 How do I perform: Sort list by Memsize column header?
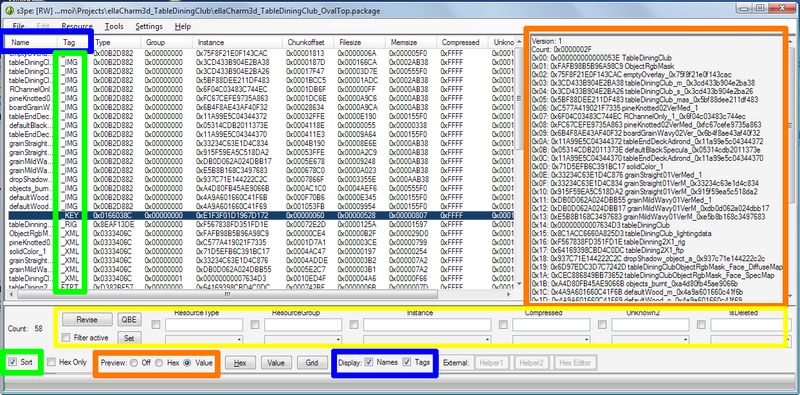point(412,42)
